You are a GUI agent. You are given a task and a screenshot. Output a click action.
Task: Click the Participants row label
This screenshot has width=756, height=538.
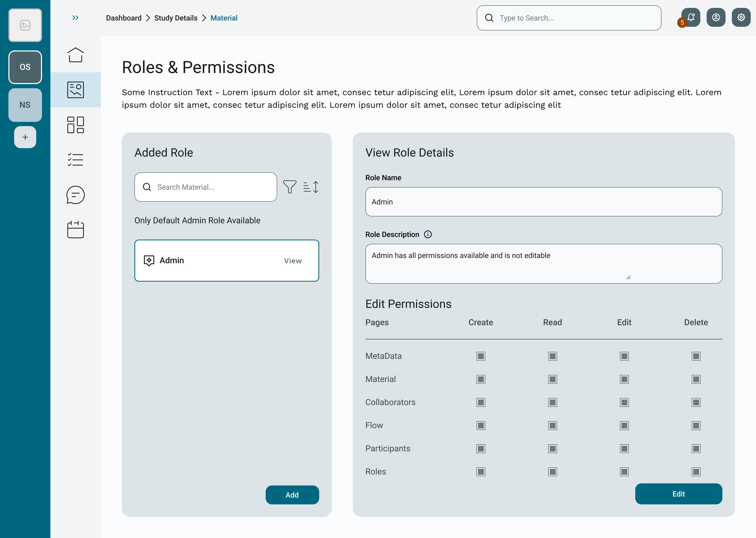click(388, 449)
